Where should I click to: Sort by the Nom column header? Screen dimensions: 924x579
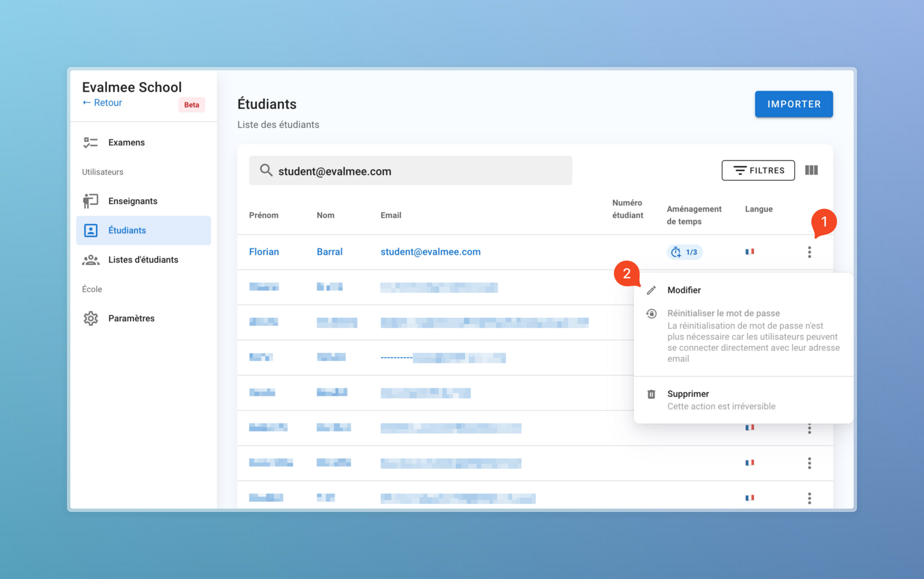326,216
